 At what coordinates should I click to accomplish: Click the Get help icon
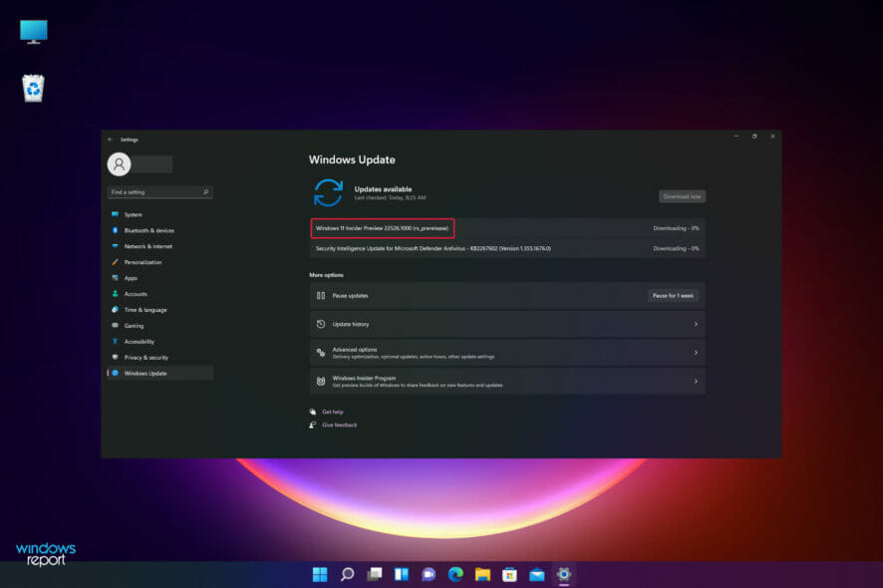pyautogui.click(x=313, y=412)
